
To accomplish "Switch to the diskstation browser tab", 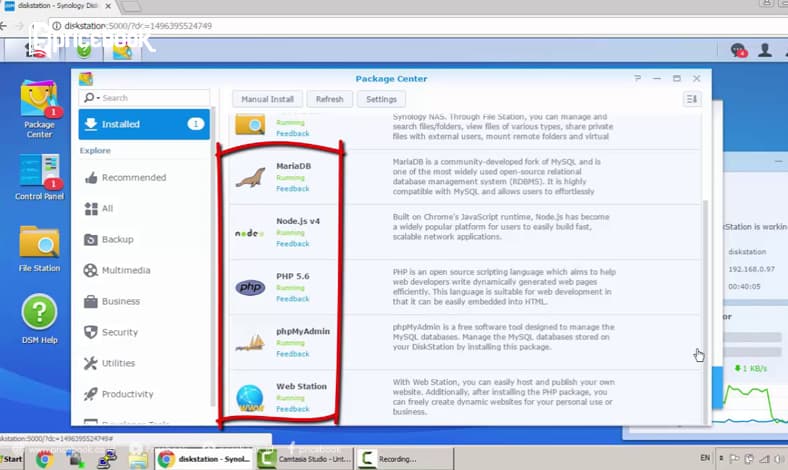I will point(58,6).
